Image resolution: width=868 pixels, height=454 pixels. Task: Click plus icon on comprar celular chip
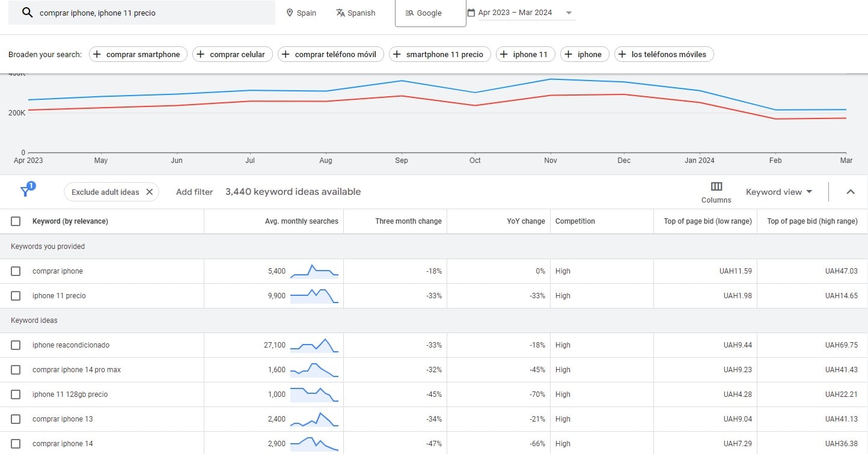(201, 54)
